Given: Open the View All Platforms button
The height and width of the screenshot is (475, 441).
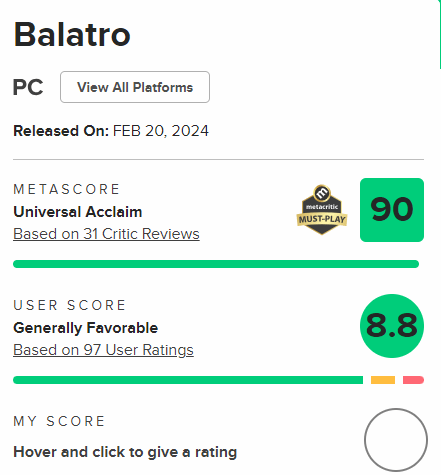Looking at the screenshot, I should pyautogui.click(x=135, y=87).
